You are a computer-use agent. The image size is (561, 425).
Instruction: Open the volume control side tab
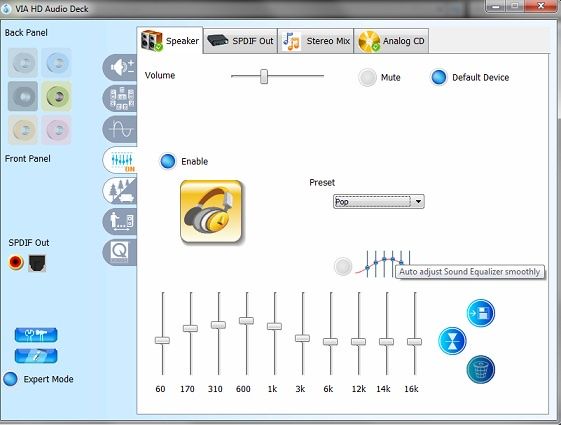coord(120,67)
